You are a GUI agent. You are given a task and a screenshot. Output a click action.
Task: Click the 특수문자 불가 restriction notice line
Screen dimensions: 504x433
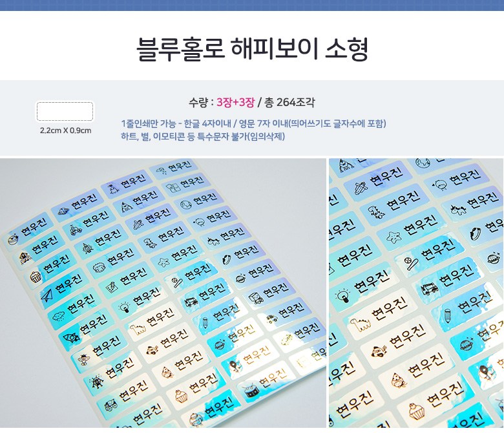click(x=203, y=136)
